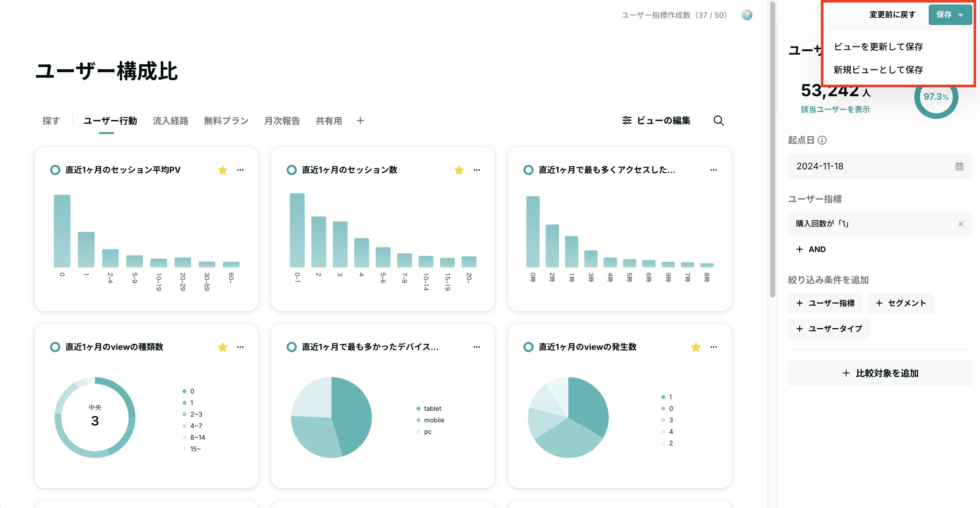
Task: Open more menu on 直近1ヶ月で最も多かったデバイス card
Action: [477, 347]
